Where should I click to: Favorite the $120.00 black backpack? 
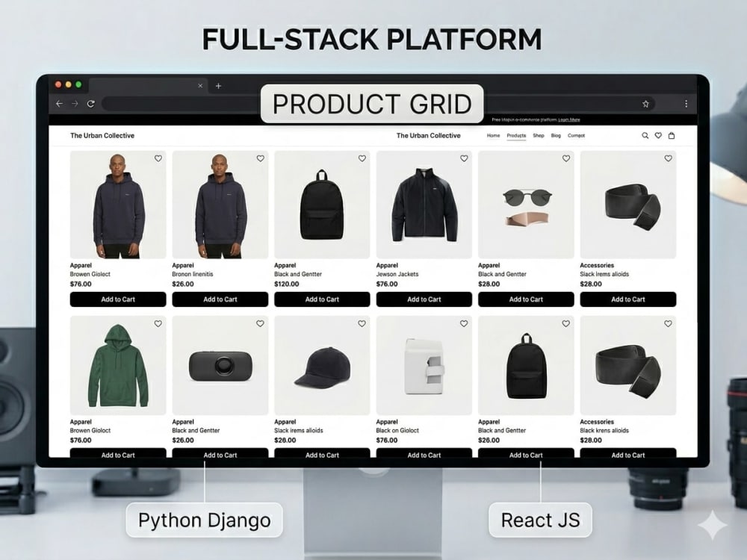point(362,158)
